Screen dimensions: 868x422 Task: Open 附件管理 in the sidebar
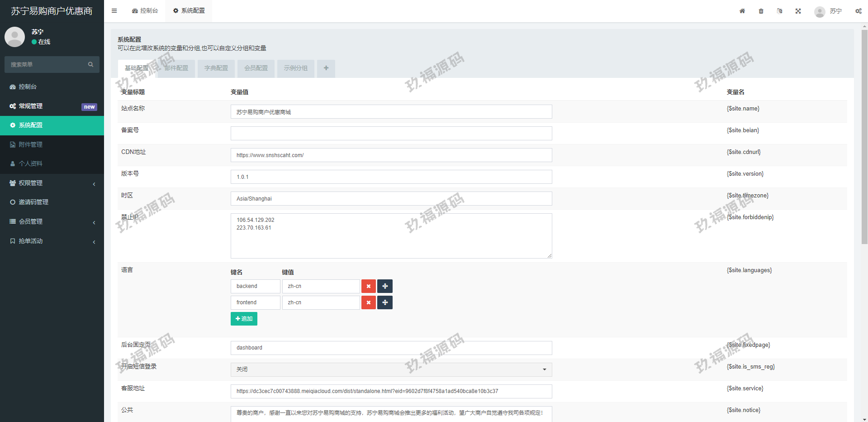(x=31, y=144)
